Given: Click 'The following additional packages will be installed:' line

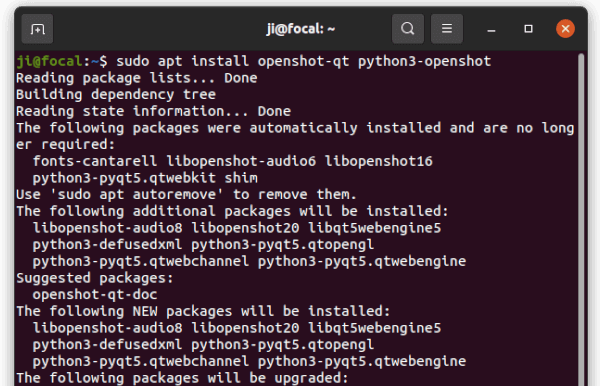Looking at the screenshot, I should [x=232, y=212].
